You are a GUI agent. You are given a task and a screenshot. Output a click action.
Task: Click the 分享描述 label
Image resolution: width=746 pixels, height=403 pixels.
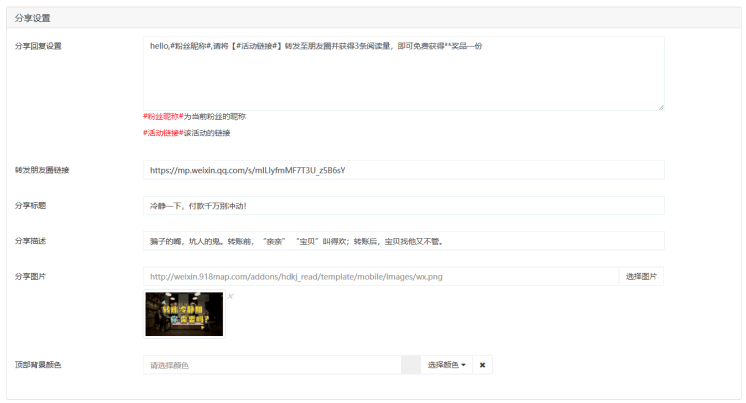30,241
